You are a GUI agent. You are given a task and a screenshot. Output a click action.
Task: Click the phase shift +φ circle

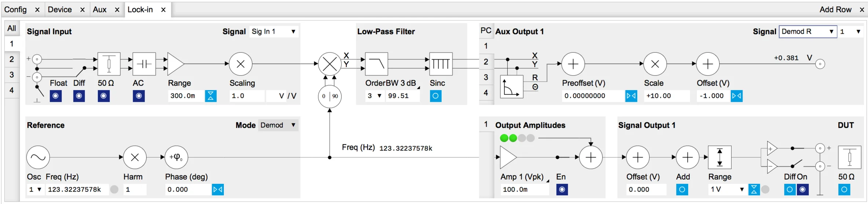(176, 157)
